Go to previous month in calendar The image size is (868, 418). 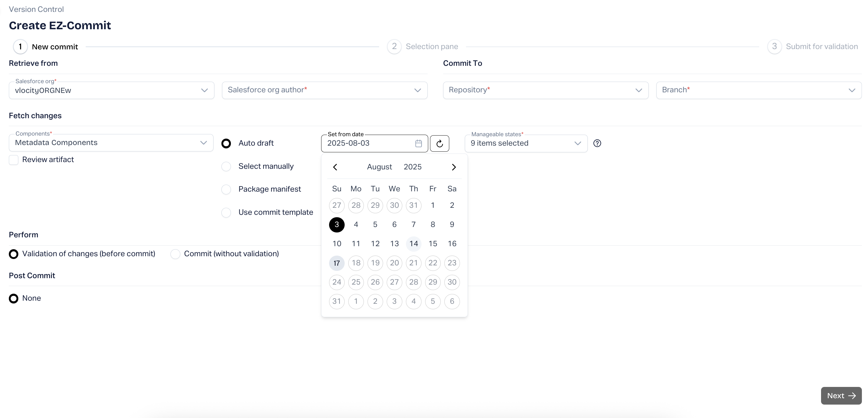[x=335, y=167]
